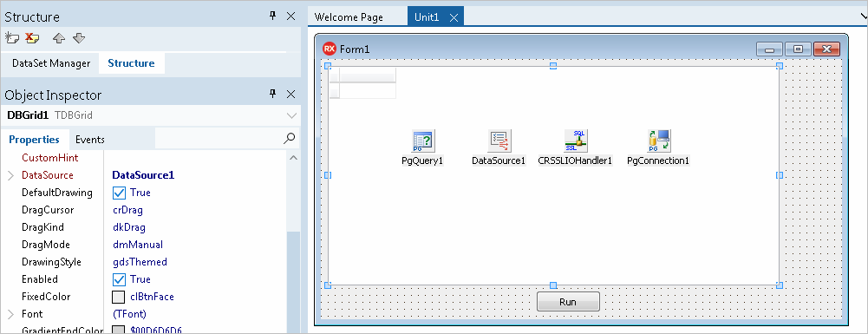This screenshot has height=334, width=868.
Task: Click the FixedColor clBtnFace color swatch
Action: pyautogui.click(x=119, y=297)
